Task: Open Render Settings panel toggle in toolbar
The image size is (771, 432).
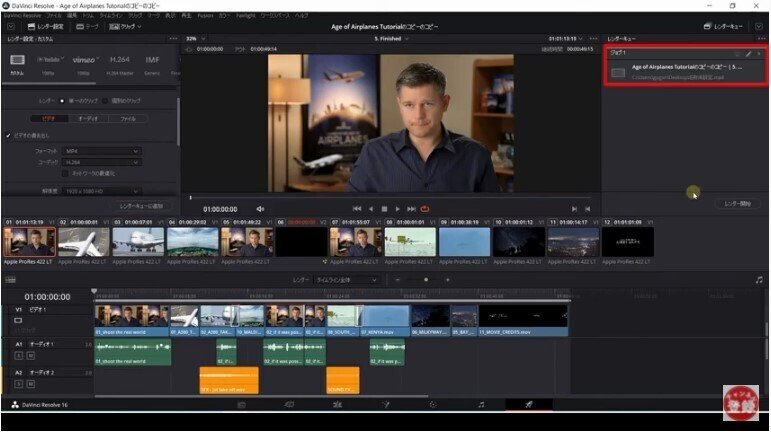Action: [46, 27]
